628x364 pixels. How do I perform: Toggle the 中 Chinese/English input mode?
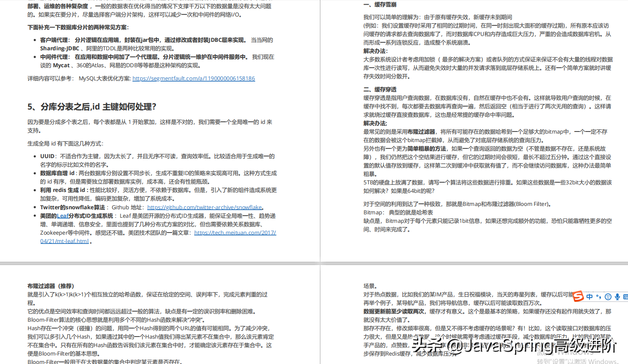(589, 297)
